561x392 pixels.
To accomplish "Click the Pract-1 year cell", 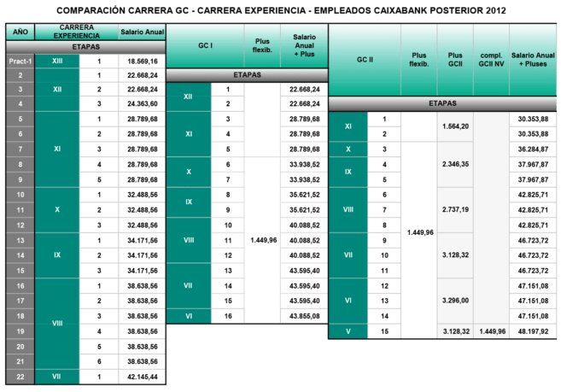I will click(19, 61).
